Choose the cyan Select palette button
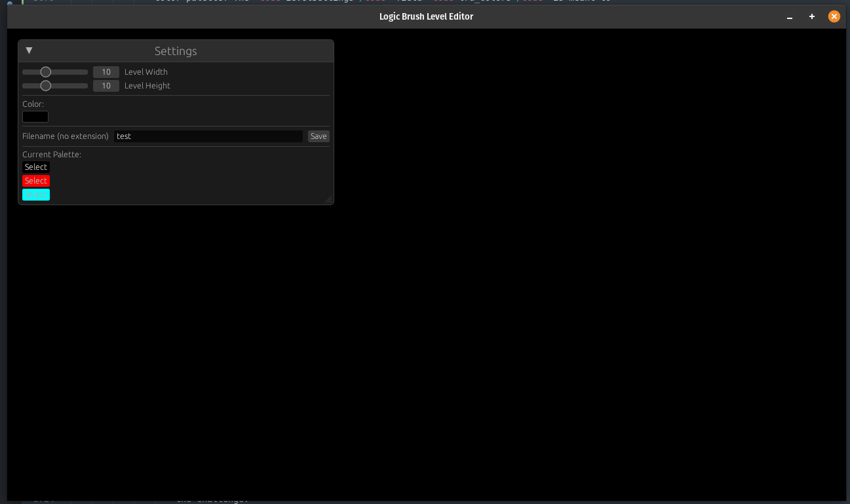850x504 pixels. pos(36,195)
